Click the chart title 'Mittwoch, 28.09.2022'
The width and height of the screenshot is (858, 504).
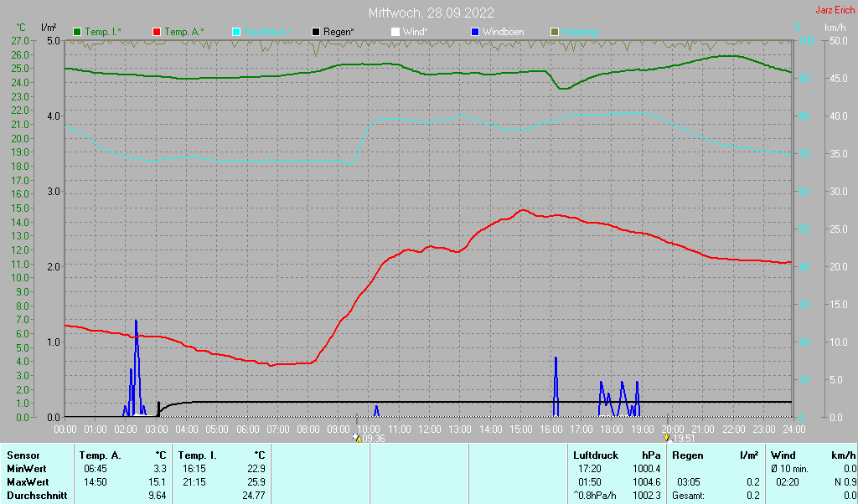432,13
